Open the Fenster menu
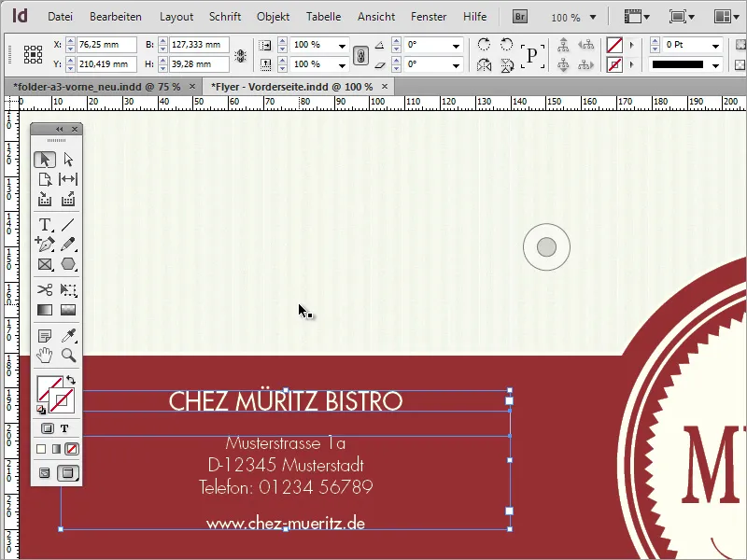Screen dimensions: 747x560 pyautogui.click(x=429, y=17)
